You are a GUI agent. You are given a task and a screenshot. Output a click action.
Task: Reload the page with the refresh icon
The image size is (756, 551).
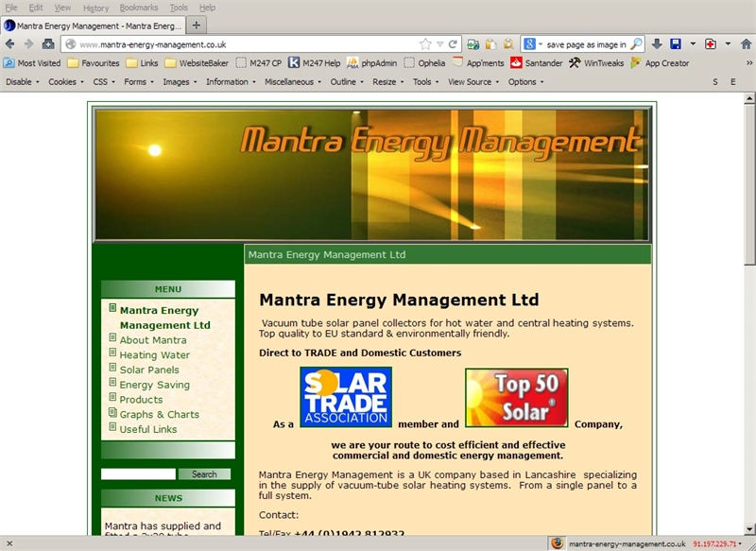coord(453,44)
